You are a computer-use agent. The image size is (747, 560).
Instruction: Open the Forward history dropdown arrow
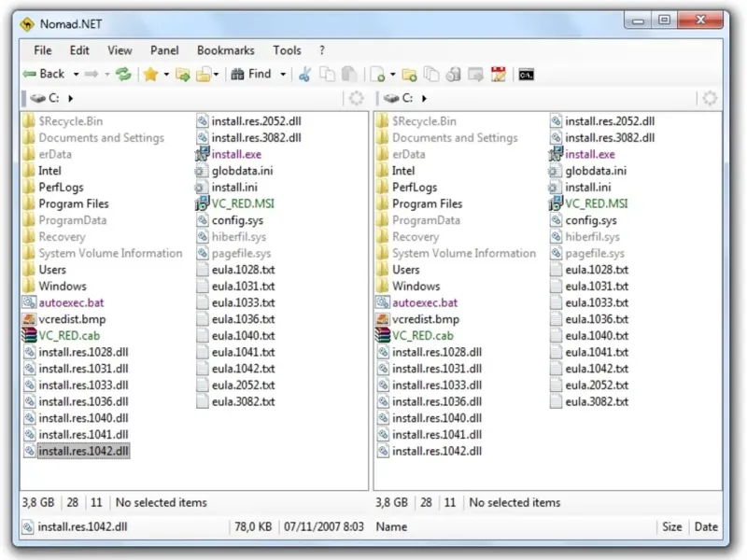click(107, 75)
